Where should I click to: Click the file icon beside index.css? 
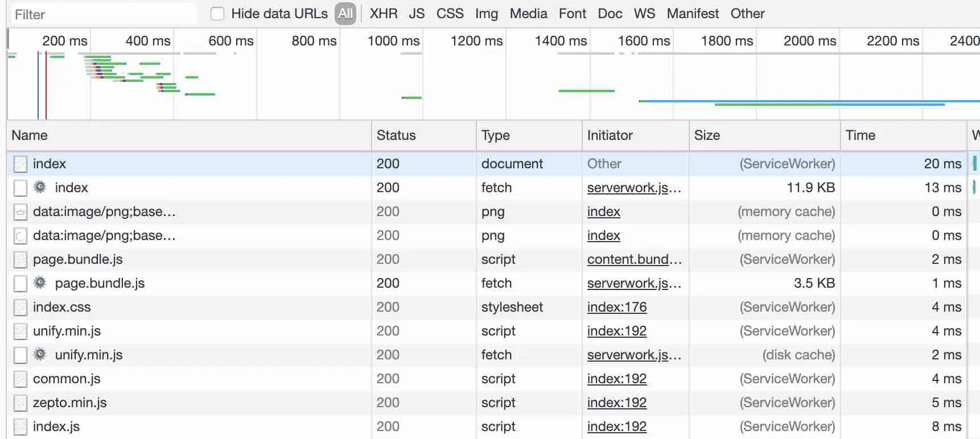click(20, 307)
